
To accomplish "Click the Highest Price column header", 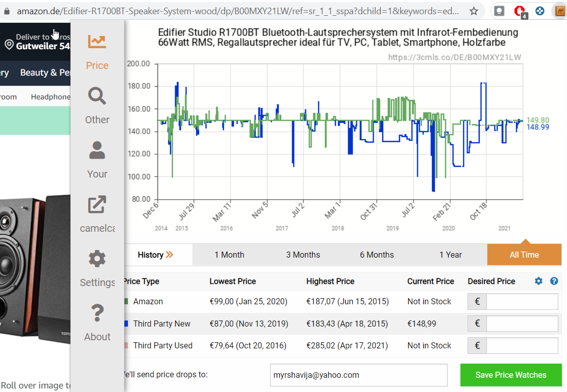I will click(330, 281).
